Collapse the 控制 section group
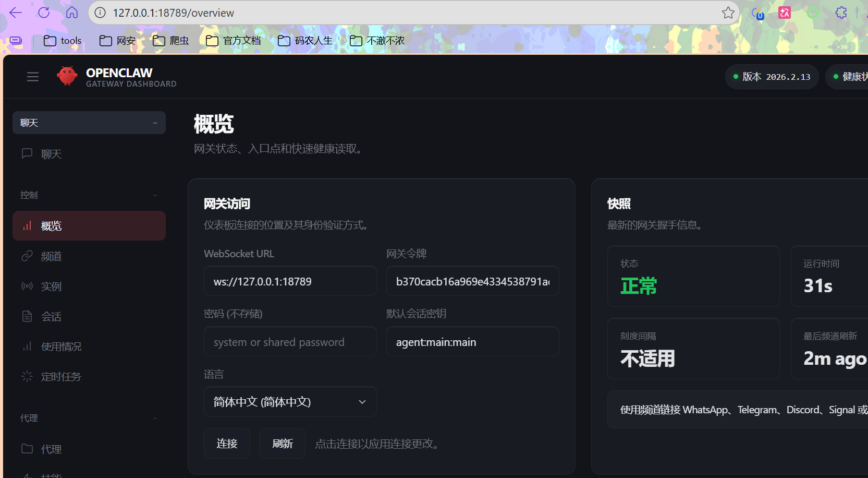 click(89, 195)
